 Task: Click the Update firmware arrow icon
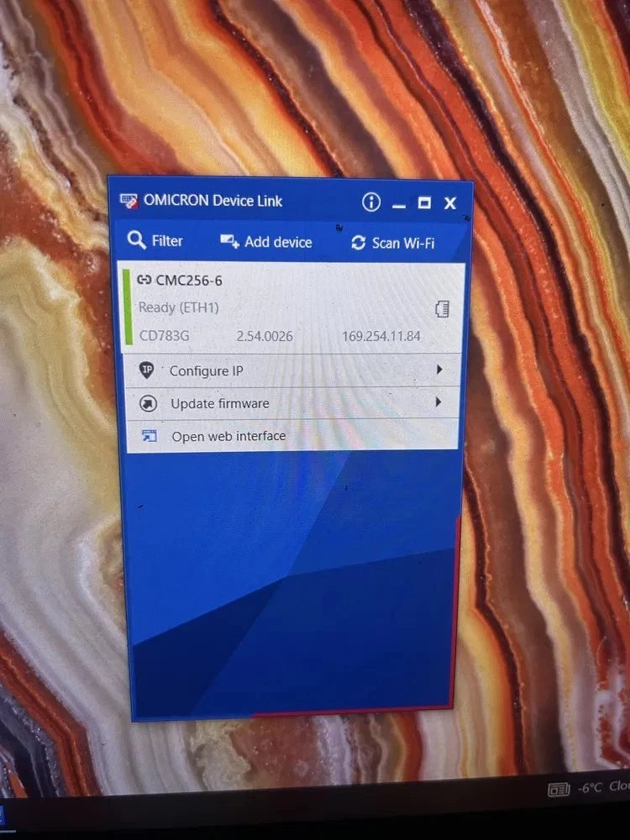pyautogui.click(x=148, y=404)
